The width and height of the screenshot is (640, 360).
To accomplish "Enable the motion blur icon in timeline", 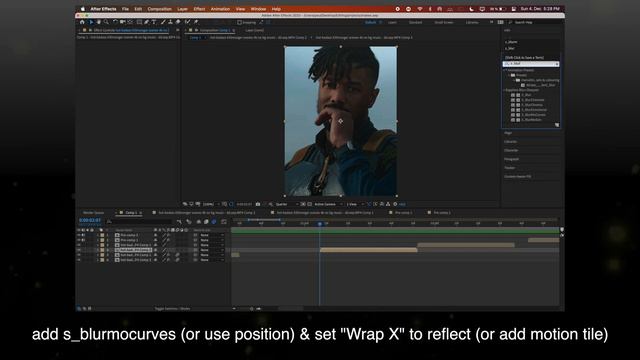I will pos(214,222).
